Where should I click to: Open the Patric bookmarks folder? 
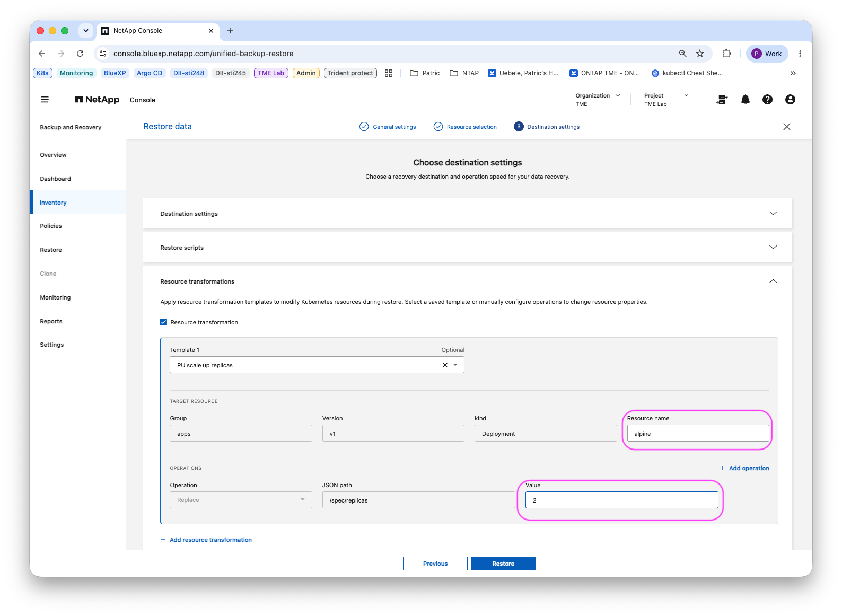tap(425, 73)
